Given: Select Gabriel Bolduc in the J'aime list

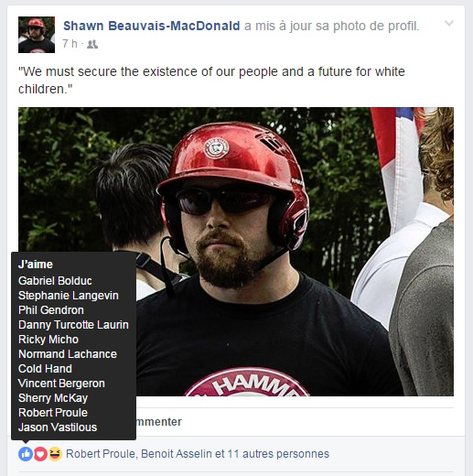Looking at the screenshot, I should point(55,281).
